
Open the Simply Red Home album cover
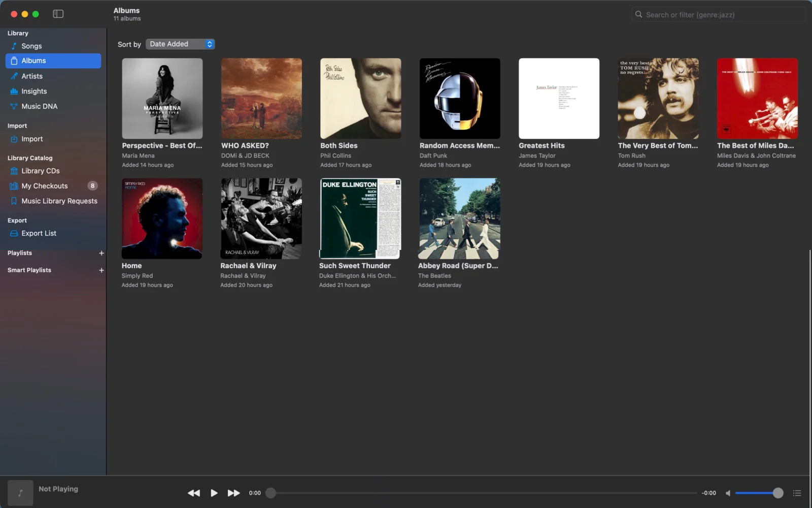tap(162, 218)
